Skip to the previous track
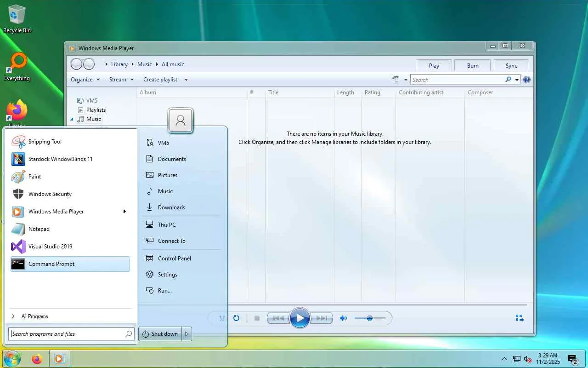The height and width of the screenshot is (368, 588). tap(278, 318)
